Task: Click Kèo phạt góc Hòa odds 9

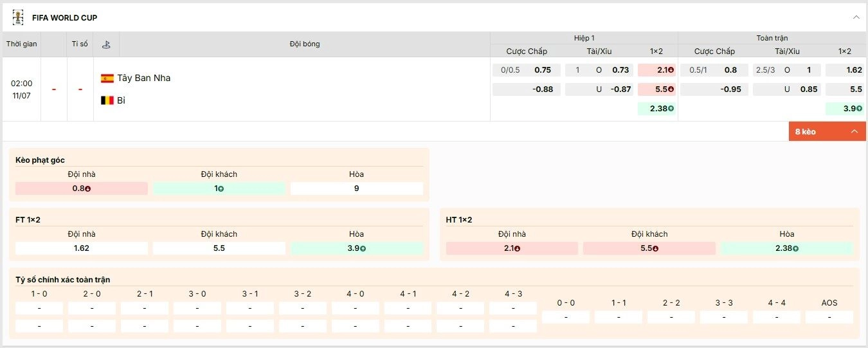Action: pos(357,188)
